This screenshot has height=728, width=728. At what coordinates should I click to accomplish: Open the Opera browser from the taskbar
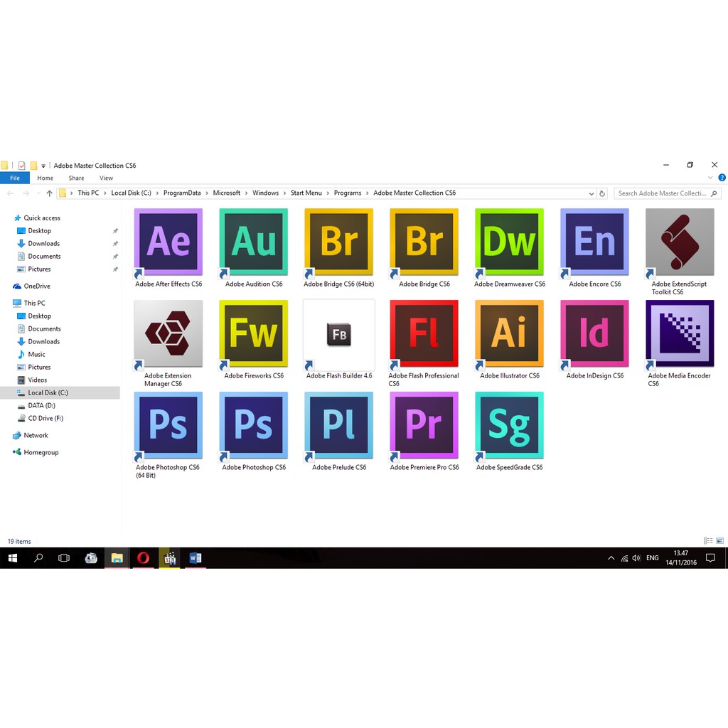[143, 558]
